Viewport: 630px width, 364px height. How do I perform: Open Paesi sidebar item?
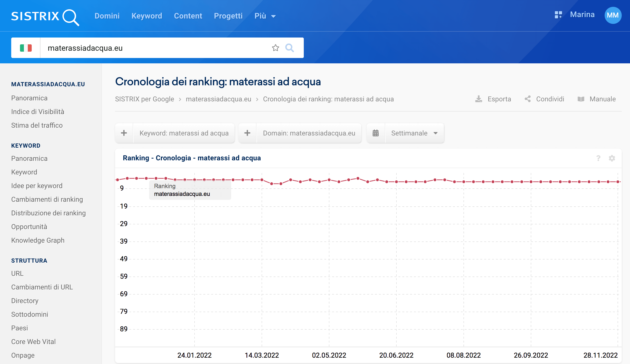[20, 328]
